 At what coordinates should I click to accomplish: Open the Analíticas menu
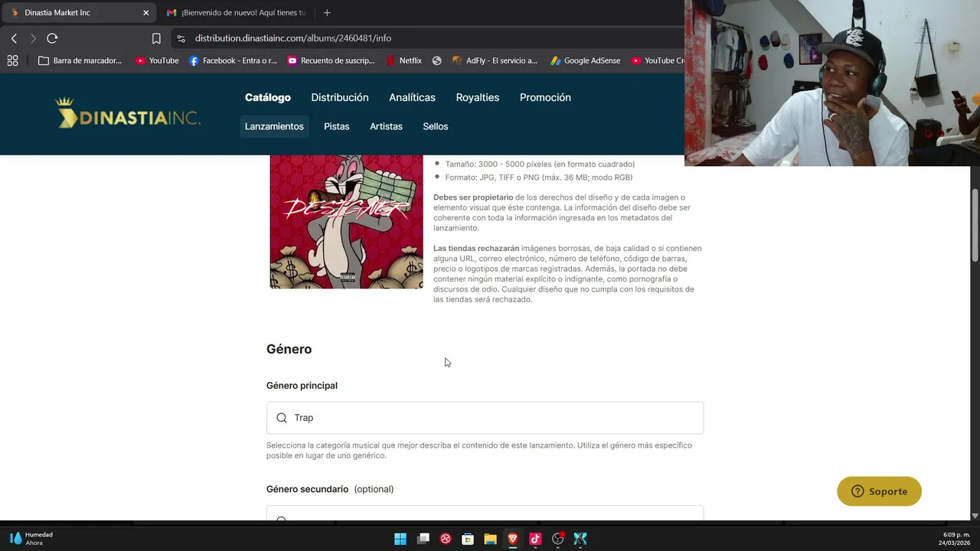pyautogui.click(x=412, y=97)
